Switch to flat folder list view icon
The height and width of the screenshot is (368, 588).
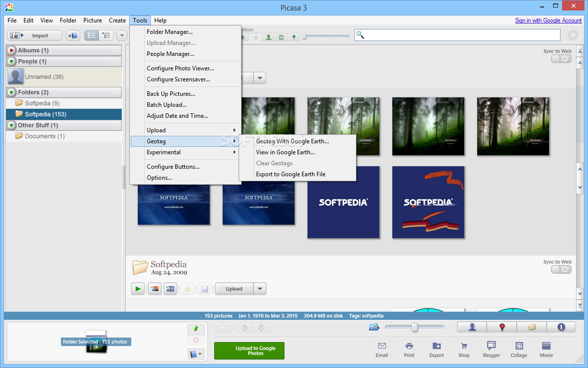(91, 35)
